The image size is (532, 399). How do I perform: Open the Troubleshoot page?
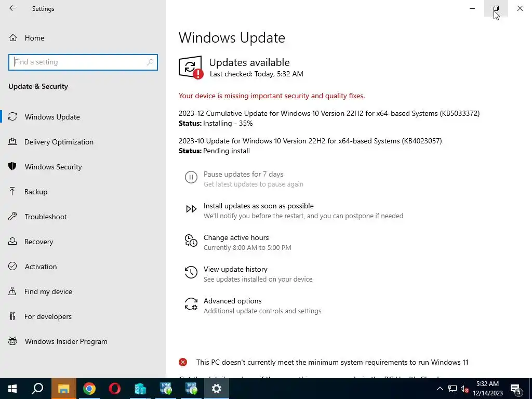tap(46, 217)
